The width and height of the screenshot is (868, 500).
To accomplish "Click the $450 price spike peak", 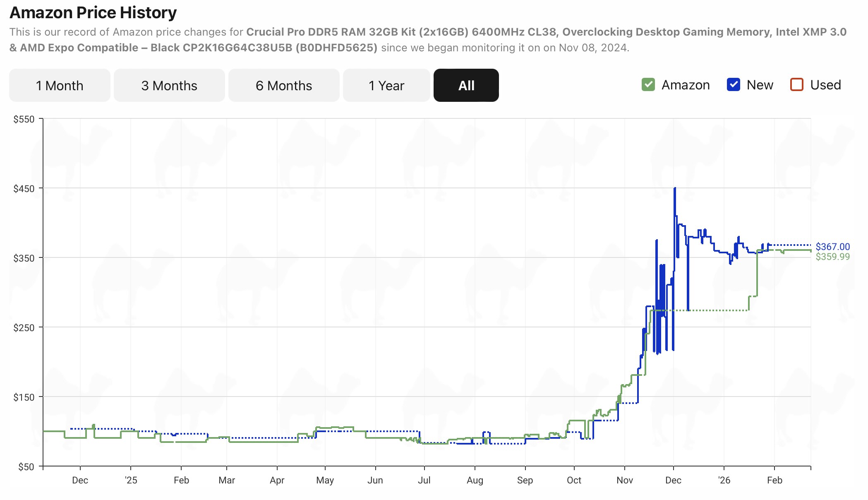I will tap(675, 189).
